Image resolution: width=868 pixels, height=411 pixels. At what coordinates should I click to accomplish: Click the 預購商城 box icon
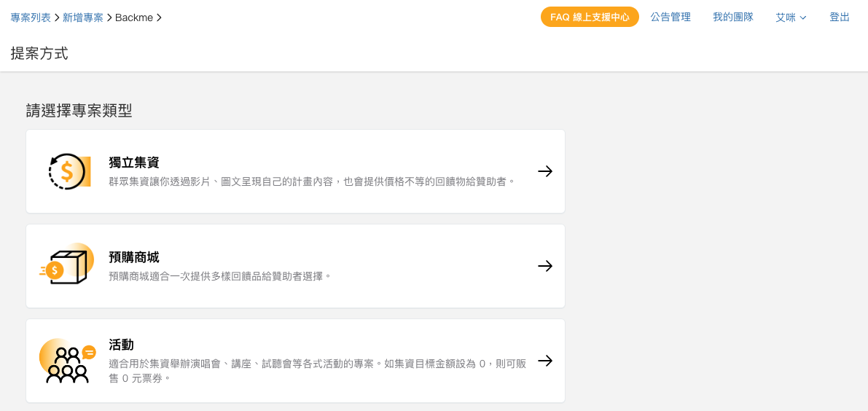click(67, 264)
